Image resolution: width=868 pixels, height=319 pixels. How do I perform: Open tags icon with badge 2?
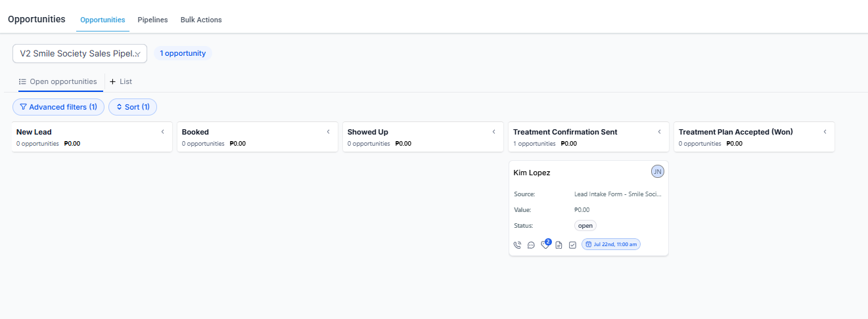pos(545,244)
